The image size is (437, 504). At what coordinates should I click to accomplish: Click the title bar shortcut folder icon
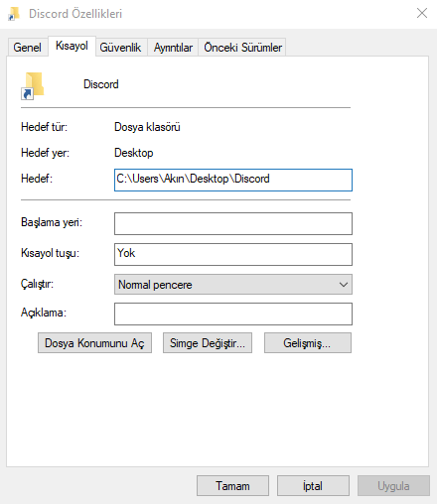point(14,14)
